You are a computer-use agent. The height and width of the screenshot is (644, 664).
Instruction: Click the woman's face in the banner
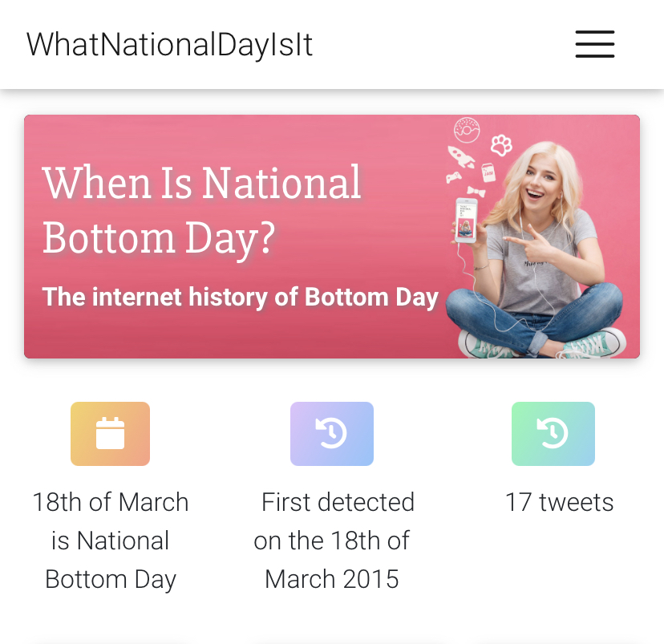point(541,180)
